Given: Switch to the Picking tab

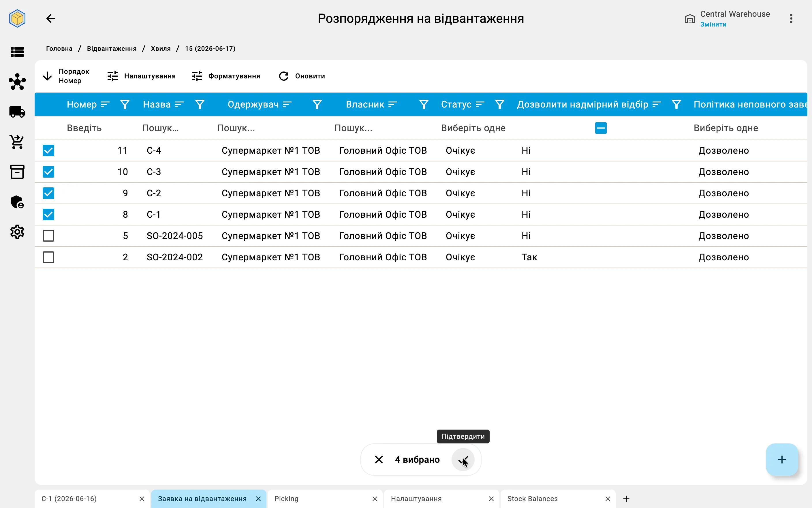Looking at the screenshot, I should tap(325, 498).
